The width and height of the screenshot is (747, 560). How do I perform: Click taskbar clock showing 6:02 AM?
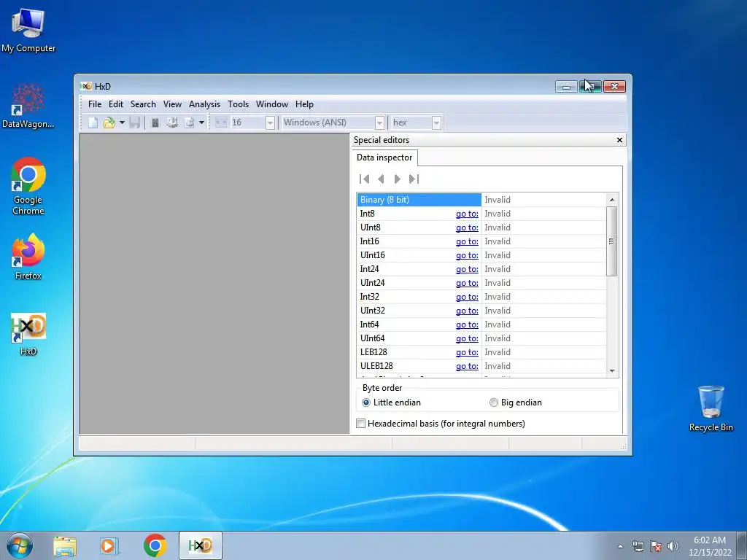coord(709,545)
